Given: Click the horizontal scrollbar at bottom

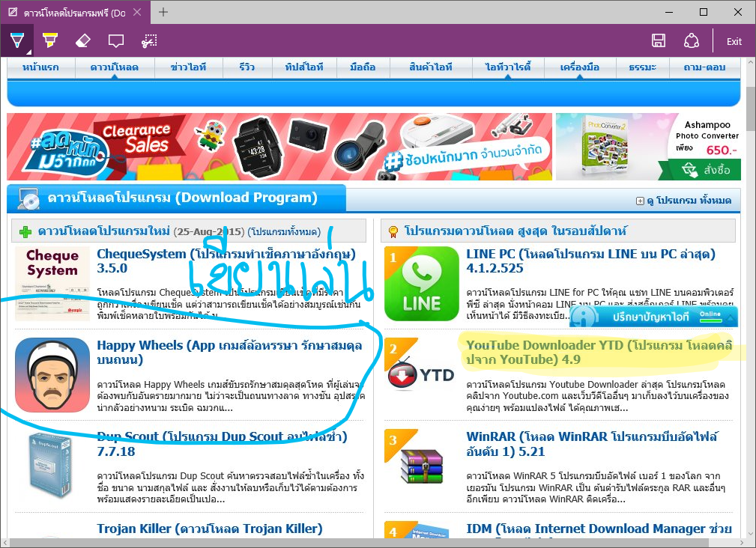Looking at the screenshot, I should click(x=359, y=544).
